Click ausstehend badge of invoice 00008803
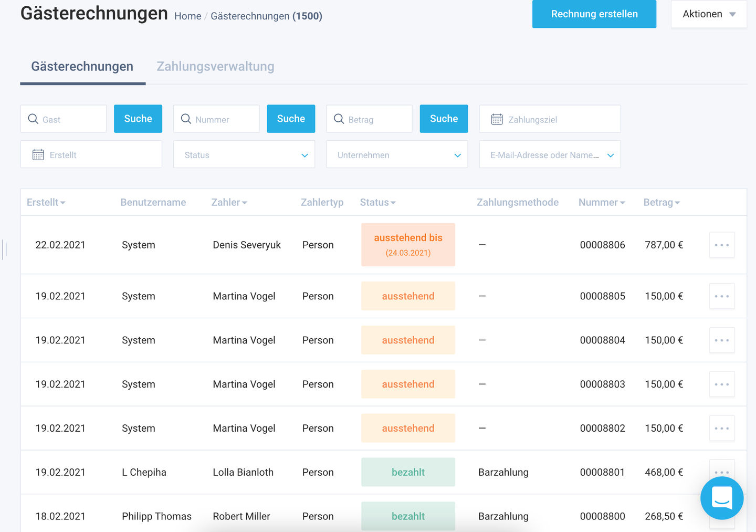 coord(408,384)
